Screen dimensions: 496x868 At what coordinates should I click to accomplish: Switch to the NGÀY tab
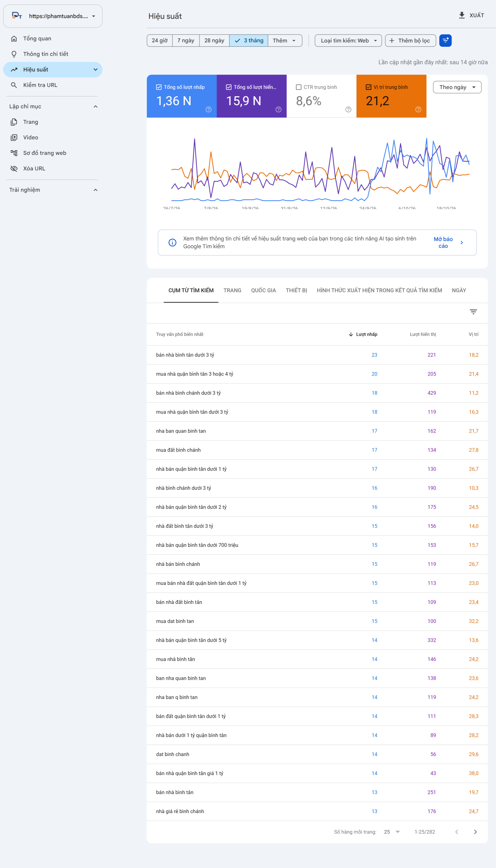pyautogui.click(x=459, y=290)
